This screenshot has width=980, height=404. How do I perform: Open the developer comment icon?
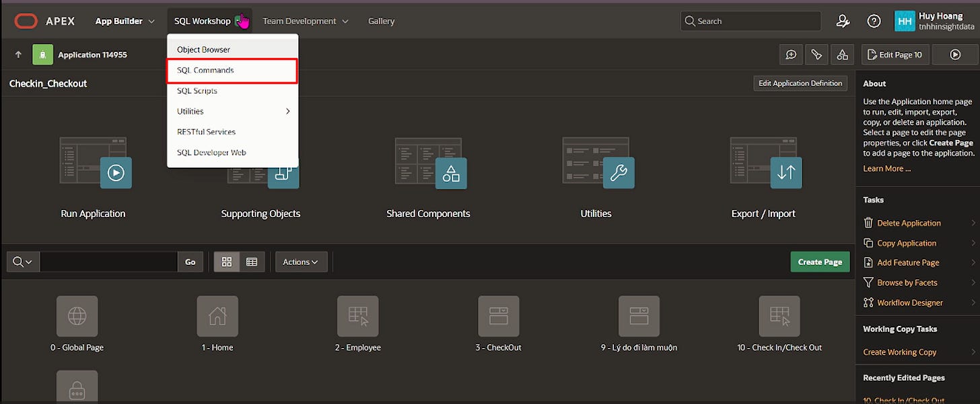(x=791, y=55)
